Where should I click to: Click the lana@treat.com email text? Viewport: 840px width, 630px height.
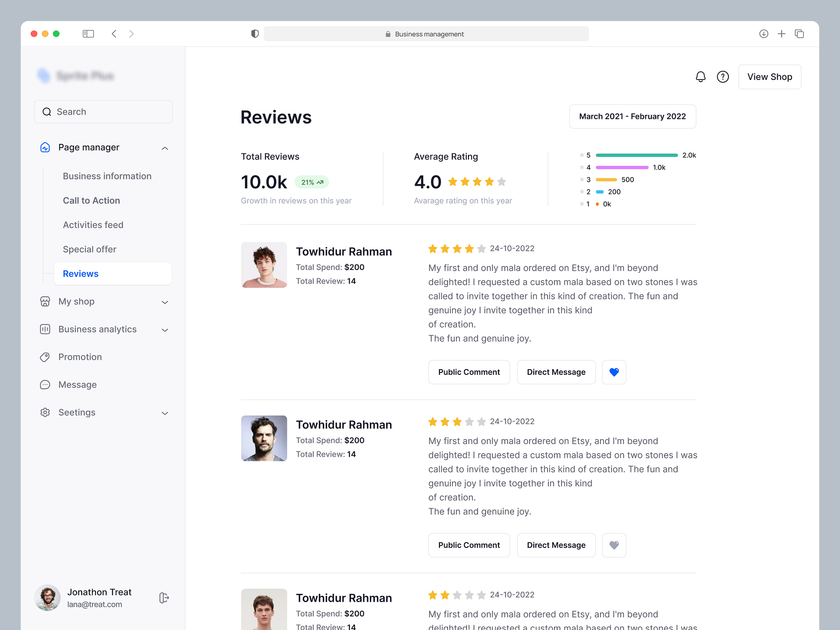pos(95,605)
